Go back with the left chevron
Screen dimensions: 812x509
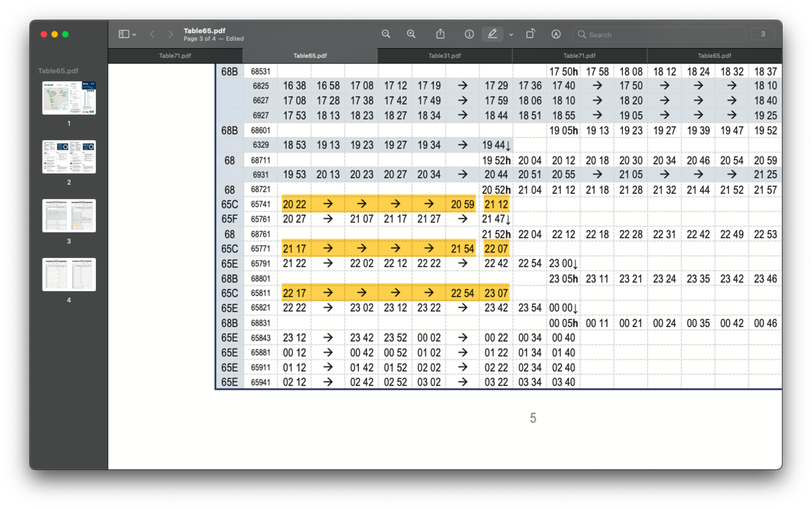[152, 34]
